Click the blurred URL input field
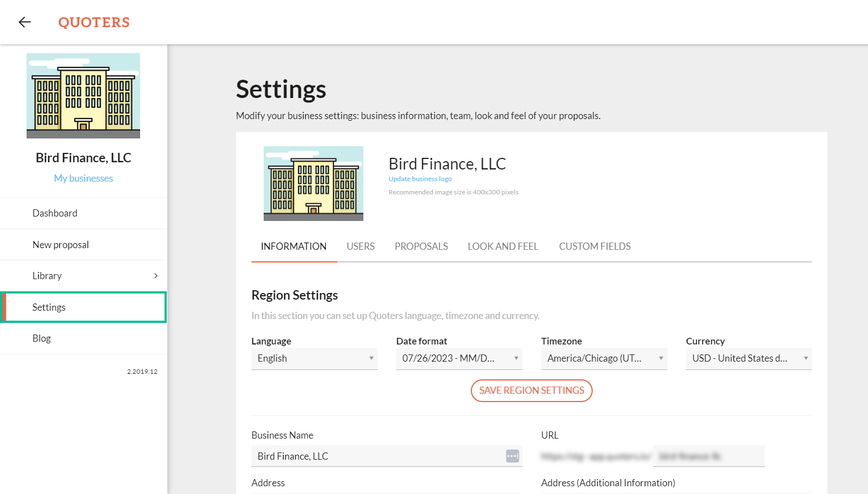 [x=708, y=456]
